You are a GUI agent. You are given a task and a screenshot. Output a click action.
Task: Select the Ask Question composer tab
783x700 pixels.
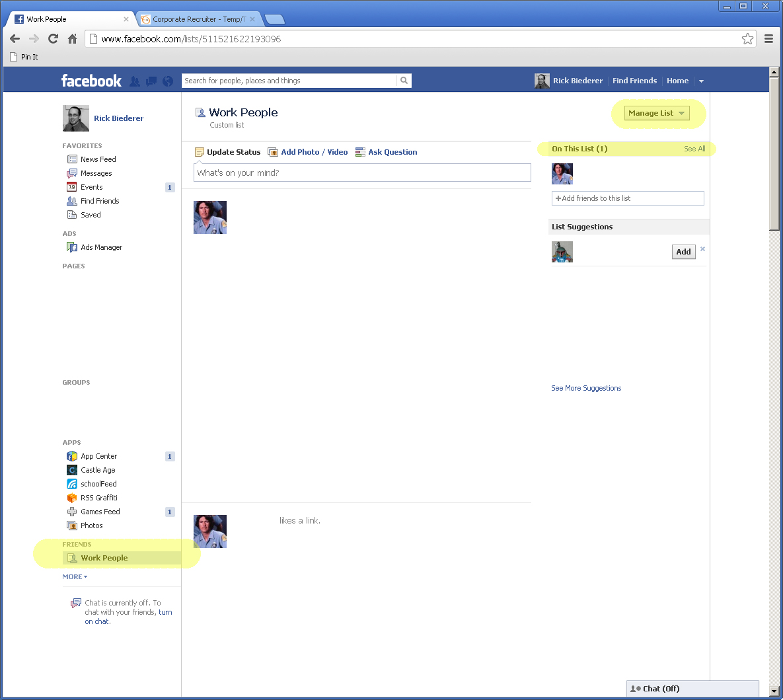click(x=387, y=152)
